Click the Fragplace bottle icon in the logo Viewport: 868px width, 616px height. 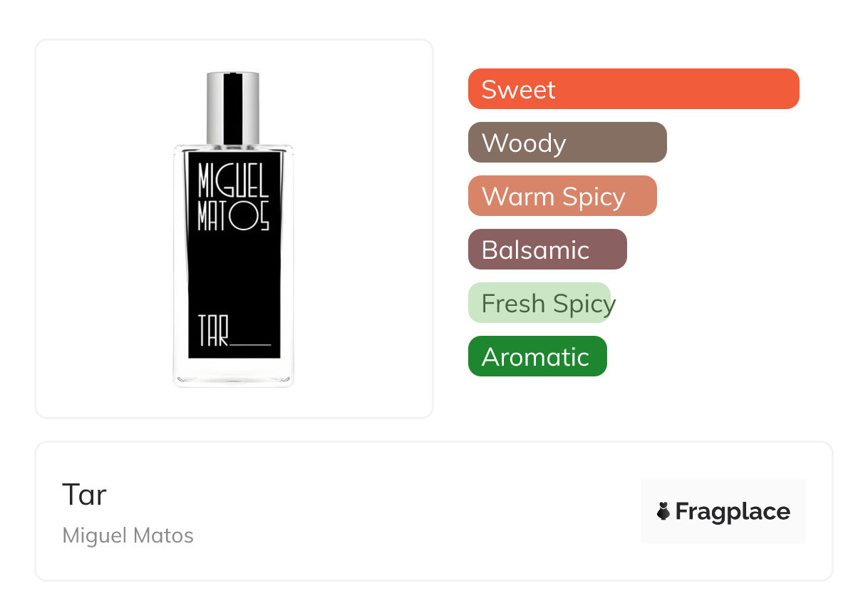pos(663,511)
